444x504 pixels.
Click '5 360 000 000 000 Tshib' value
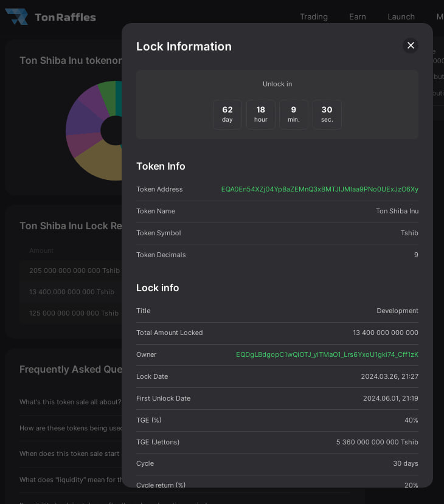377,442
